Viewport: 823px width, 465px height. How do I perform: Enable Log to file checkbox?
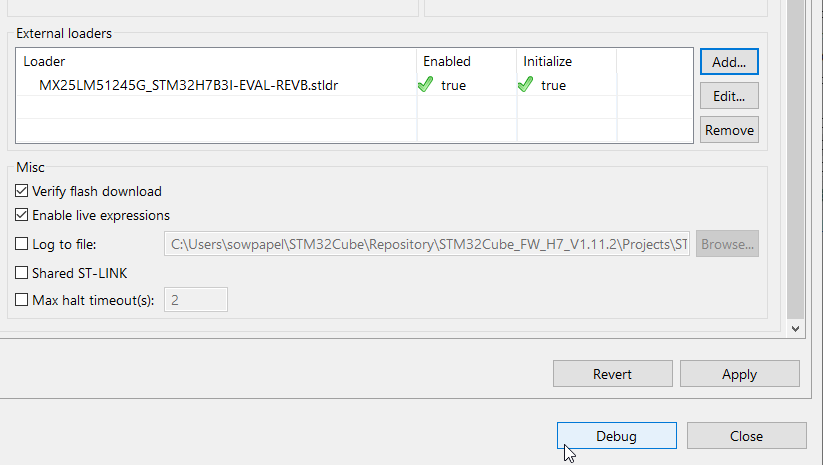22,244
